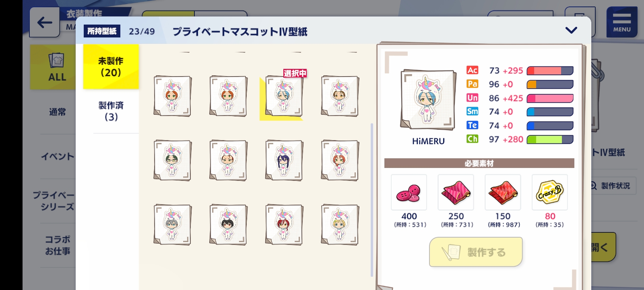Screen dimensions: 644x290
Task: Click the 製作する craft button
Action: click(x=476, y=252)
